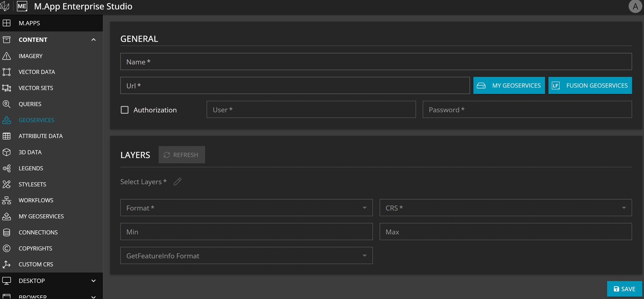Click the Refresh layers button
644x299 pixels.
(x=182, y=155)
